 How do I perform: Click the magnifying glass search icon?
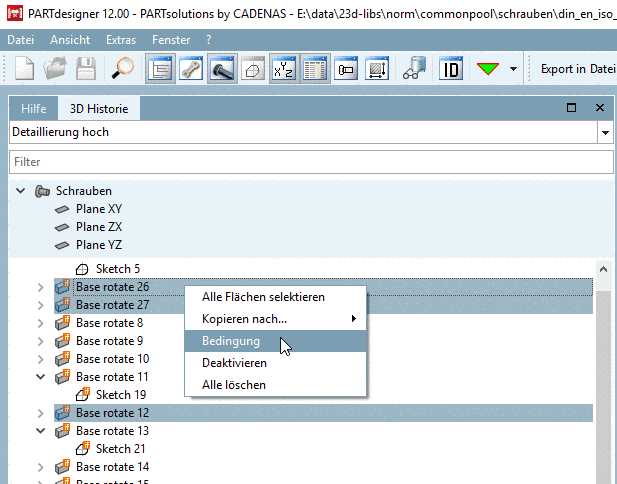(122, 69)
